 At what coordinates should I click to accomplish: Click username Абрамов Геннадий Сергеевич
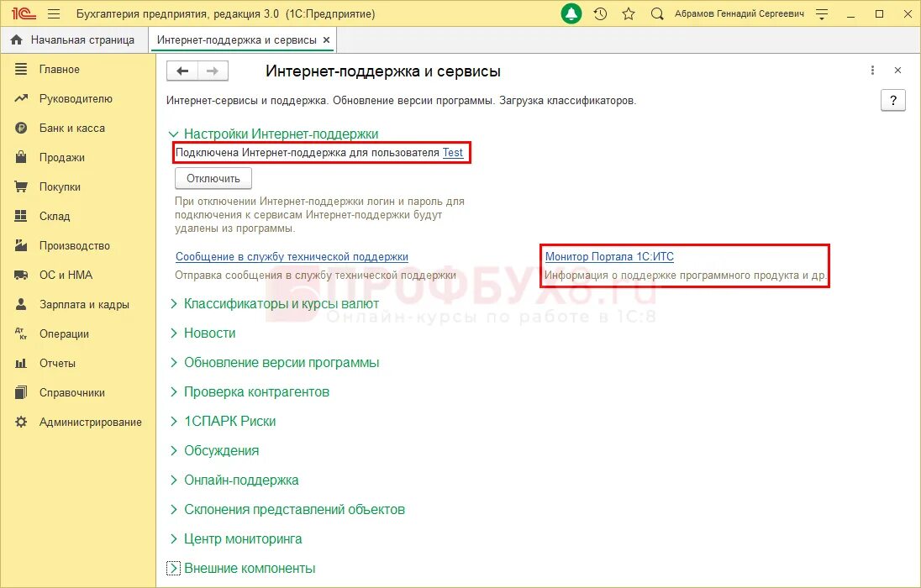pos(739,13)
